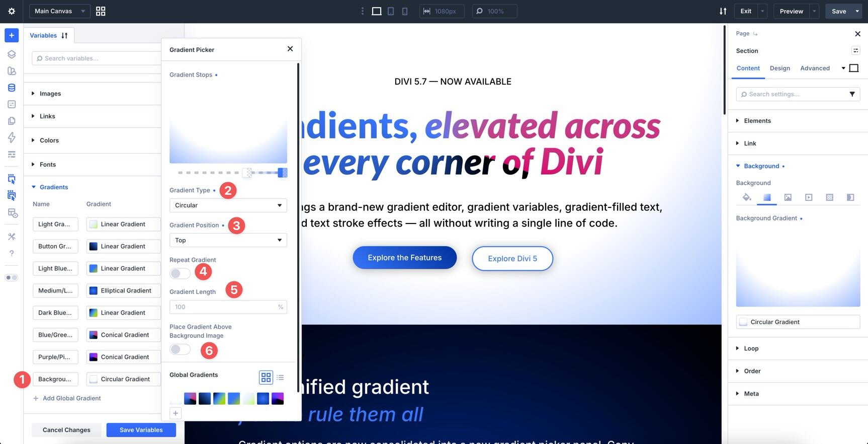Click the Circular Gradient field in Section panel
This screenshot has height=444, width=868.
click(x=798, y=322)
